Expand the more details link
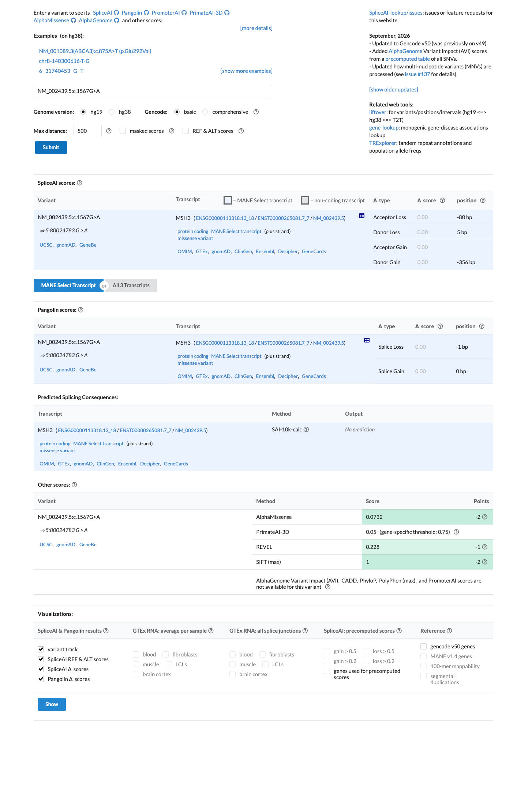 click(x=256, y=28)
